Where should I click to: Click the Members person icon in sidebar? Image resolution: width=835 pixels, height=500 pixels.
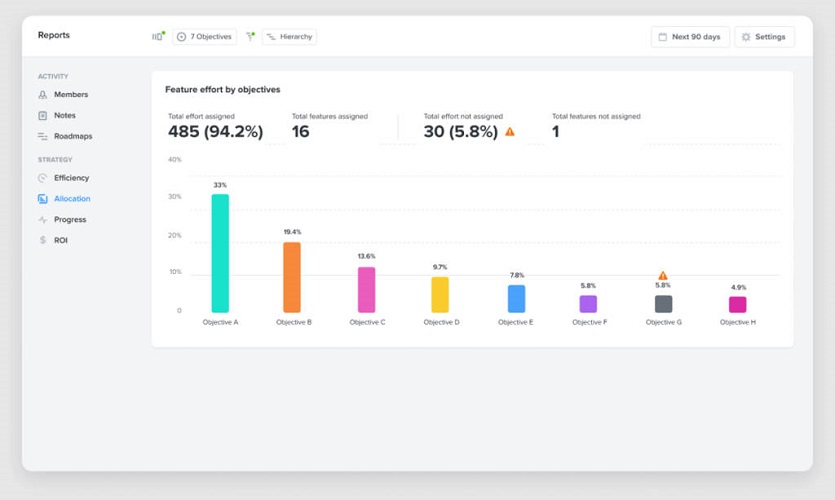(x=43, y=95)
